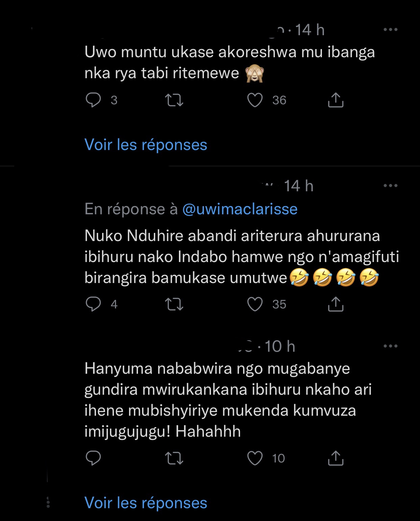The image size is (420, 521).
Task: Open more options on "Nuko Nduhire" tweet
Action: pos(391,186)
